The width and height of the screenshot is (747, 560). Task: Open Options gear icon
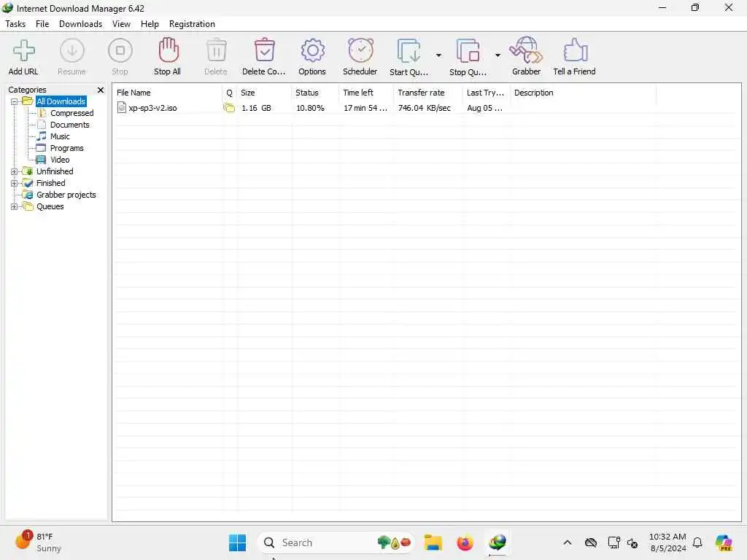click(312, 50)
